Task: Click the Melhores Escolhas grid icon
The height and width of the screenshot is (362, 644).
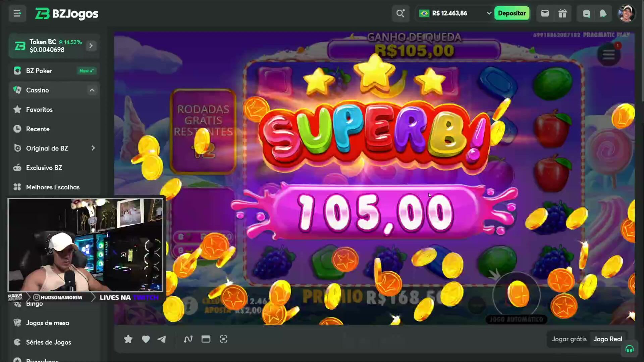Action: tap(17, 187)
